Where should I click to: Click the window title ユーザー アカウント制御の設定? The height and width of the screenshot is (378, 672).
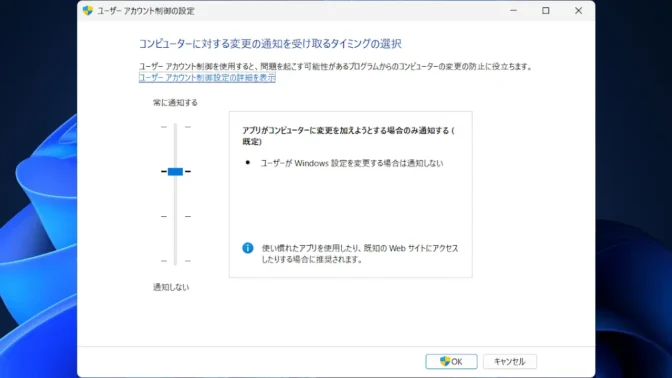[146, 11]
